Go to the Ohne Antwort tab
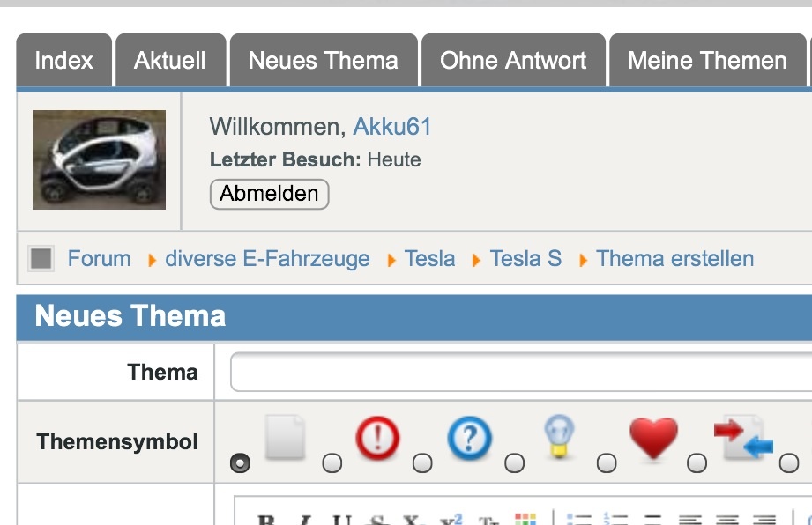812x525 pixels. [513, 61]
